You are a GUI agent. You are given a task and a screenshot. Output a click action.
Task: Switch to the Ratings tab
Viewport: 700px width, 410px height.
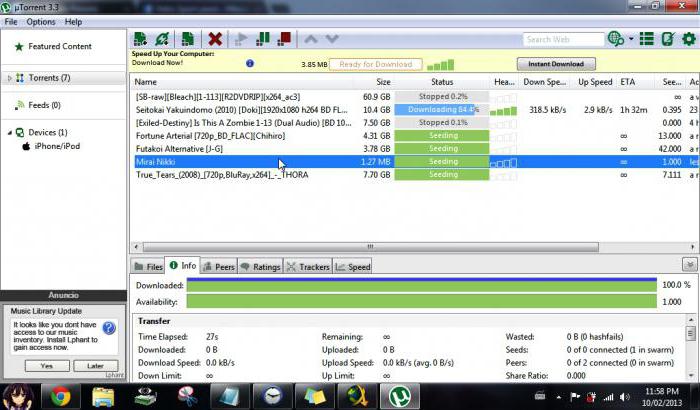[x=261, y=267]
